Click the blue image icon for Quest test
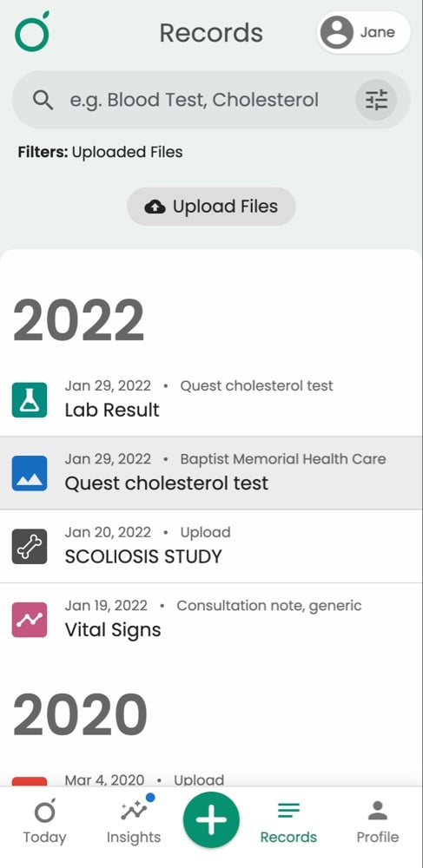This screenshot has height=868, width=423. click(x=30, y=473)
